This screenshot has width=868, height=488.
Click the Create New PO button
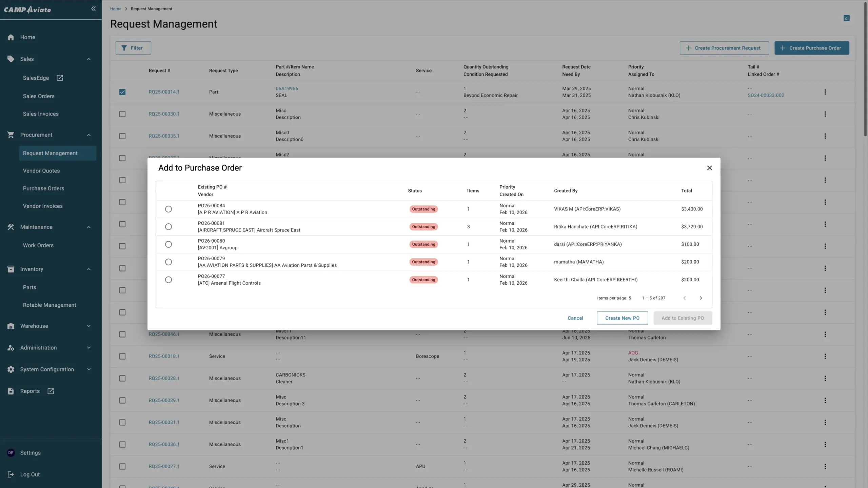point(622,318)
